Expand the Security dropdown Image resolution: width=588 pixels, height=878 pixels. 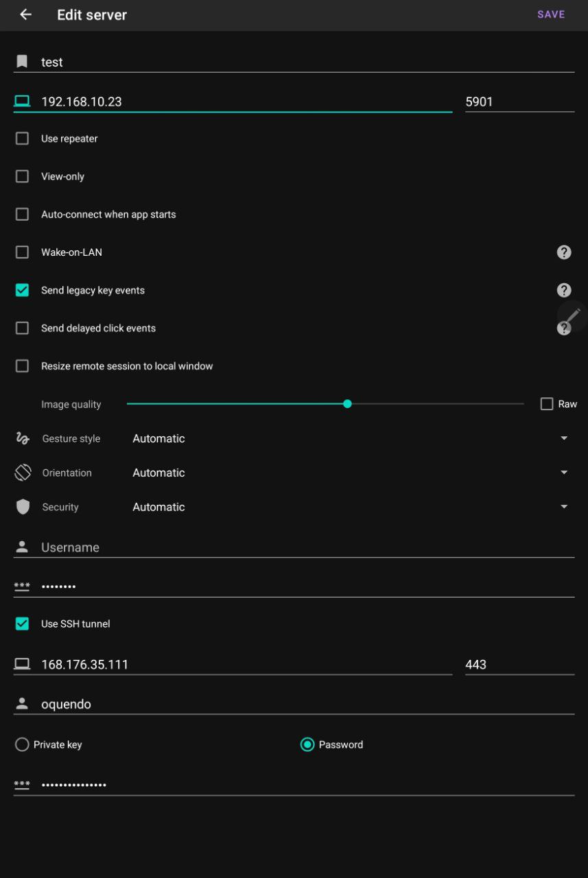[564, 507]
